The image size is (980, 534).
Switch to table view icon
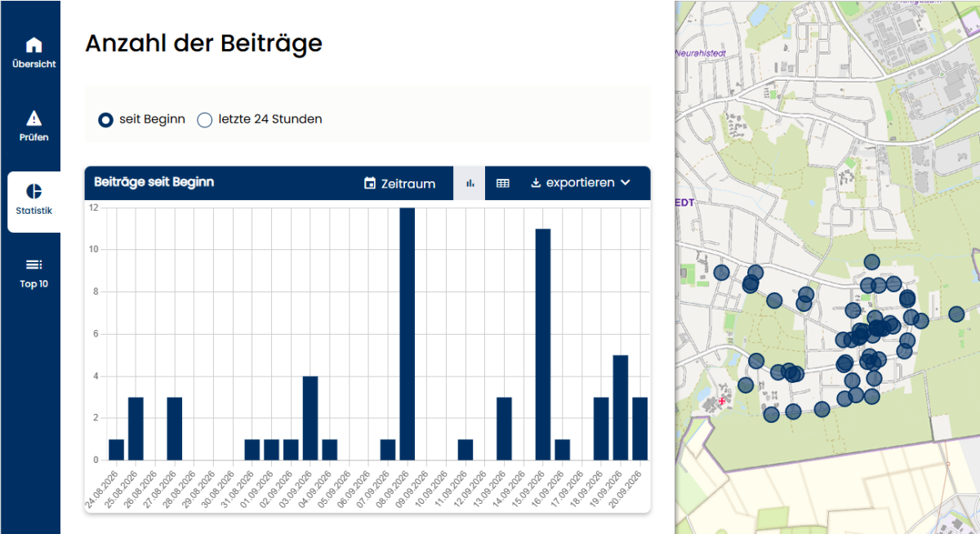pos(503,183)
